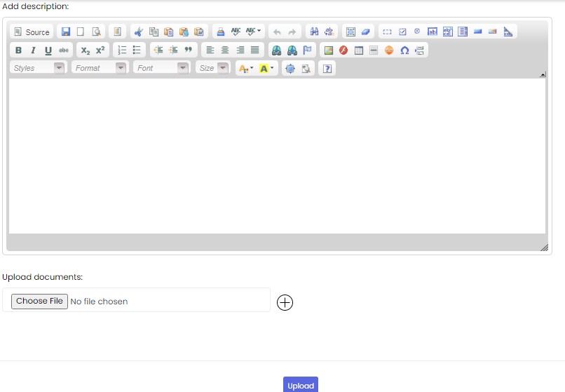Image resolution: width=565 pixels, height=392 pixels.
Task: Expand the Format dropdown
Action: point(102,68)
